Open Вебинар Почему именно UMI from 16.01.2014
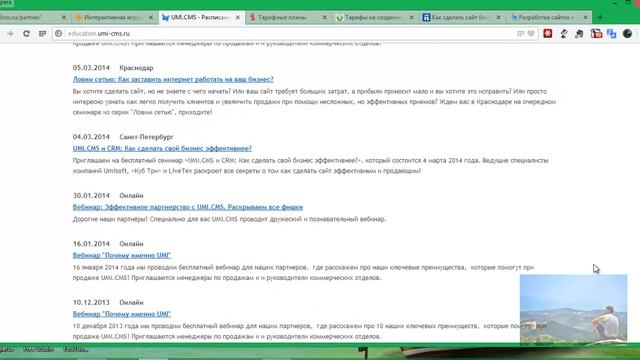Image resolution: width=640 pixels, height=360 pixels. point(122,256)
